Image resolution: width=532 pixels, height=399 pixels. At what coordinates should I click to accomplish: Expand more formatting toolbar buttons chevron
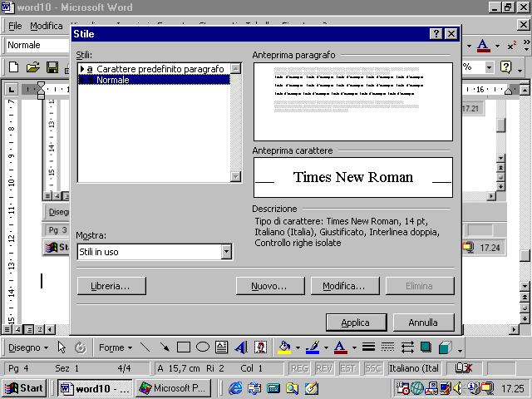pyautogui.click(x=526, y=46)
